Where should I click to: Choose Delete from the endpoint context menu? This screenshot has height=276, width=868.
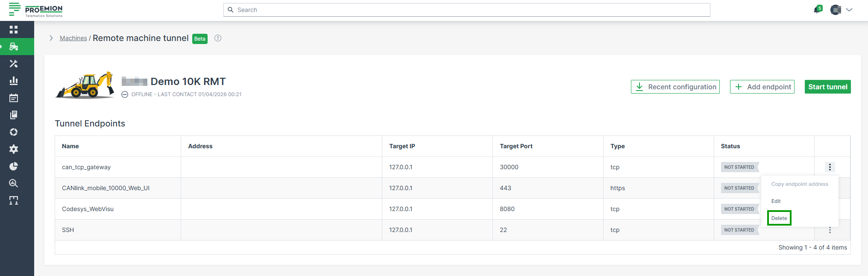pyautogui.click(x=779, y=218)
